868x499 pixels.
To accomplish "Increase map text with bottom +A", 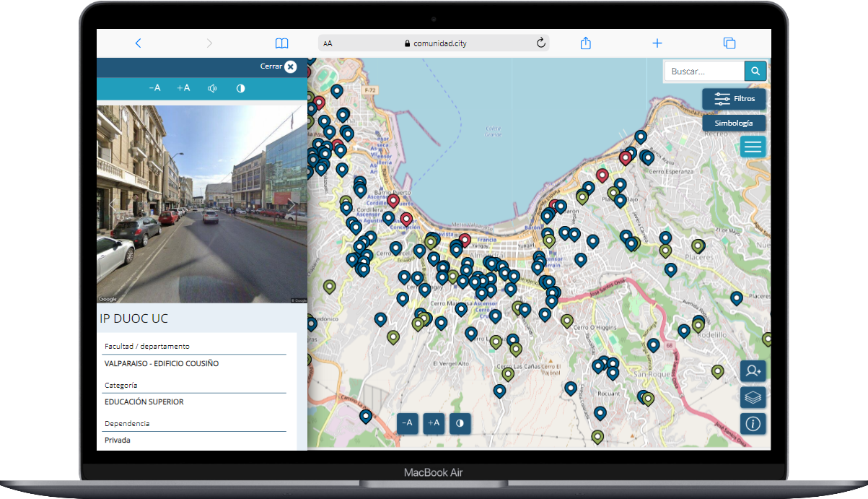I will pyautogui.click(x=434, y=423).
